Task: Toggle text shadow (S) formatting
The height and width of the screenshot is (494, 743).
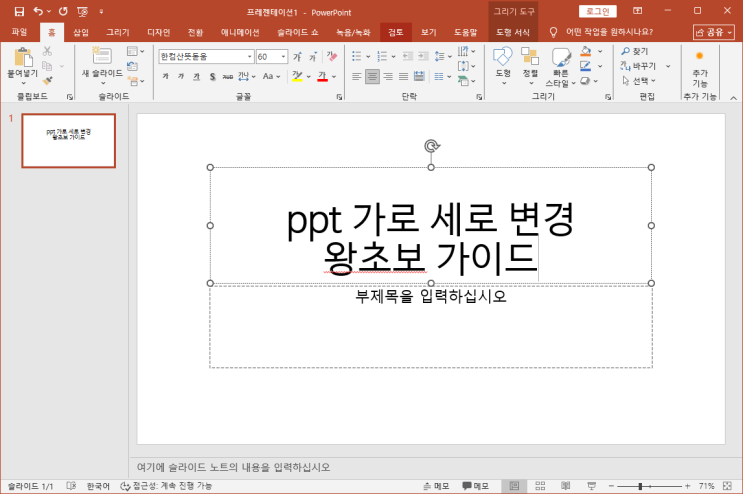Action: click(x=213, y=77)
